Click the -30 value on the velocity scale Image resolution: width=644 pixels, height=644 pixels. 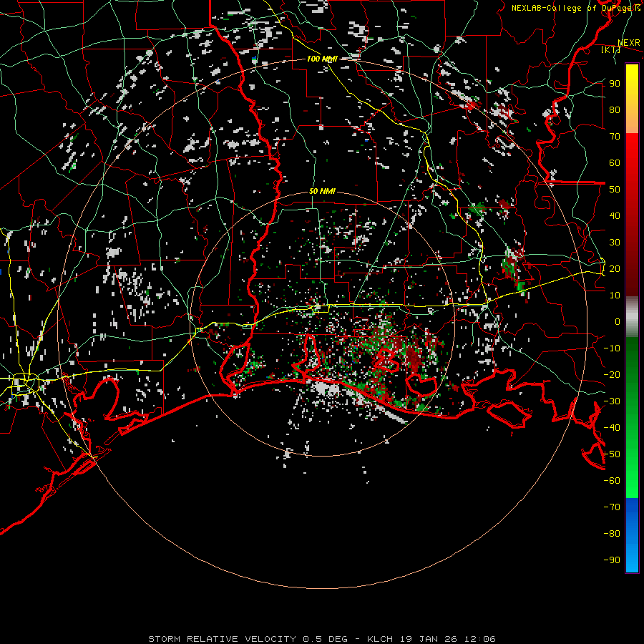point(612,401)
